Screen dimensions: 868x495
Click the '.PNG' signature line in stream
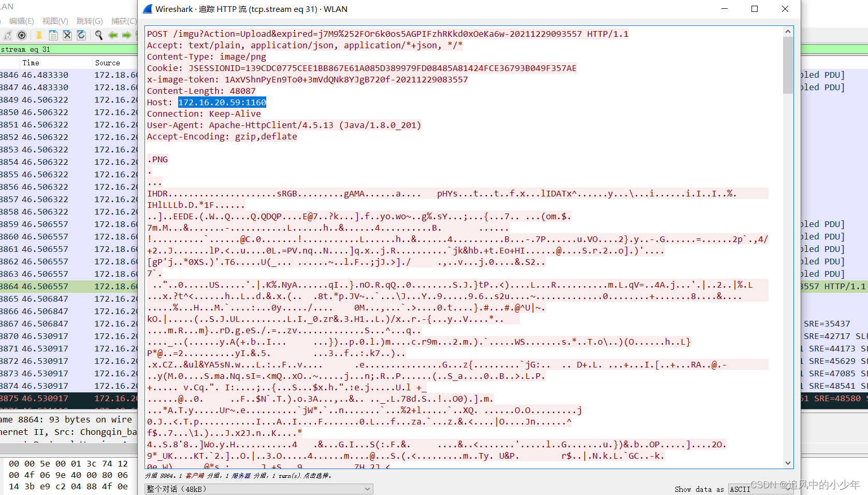click(x=158, y=159)
